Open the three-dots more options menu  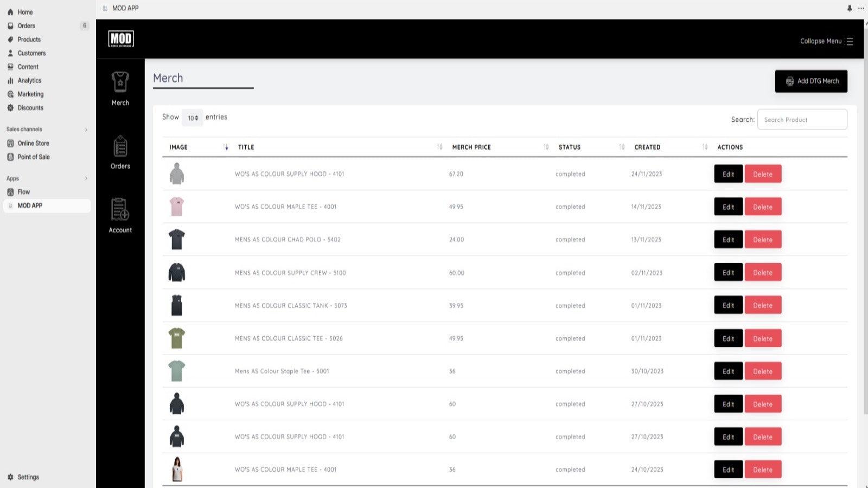(861, 8)
